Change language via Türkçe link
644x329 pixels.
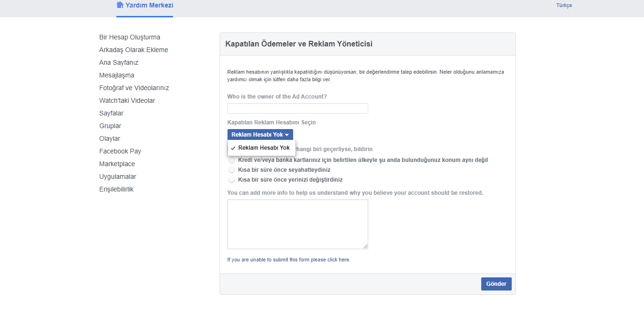coord(564,6)
